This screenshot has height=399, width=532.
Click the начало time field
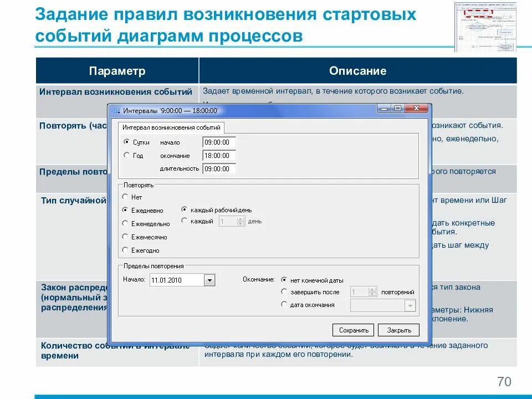tap(219, 142)
